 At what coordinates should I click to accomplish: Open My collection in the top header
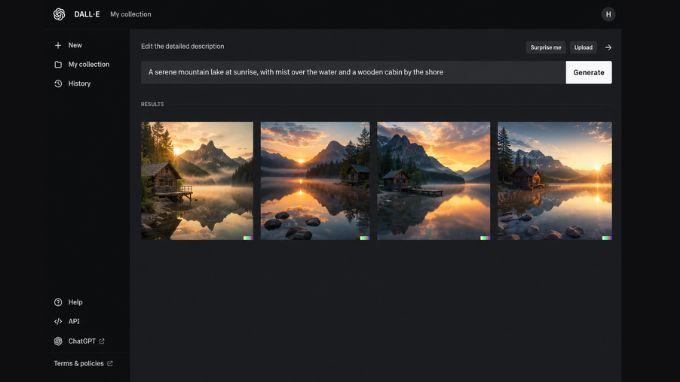click(x=131, y=14)
